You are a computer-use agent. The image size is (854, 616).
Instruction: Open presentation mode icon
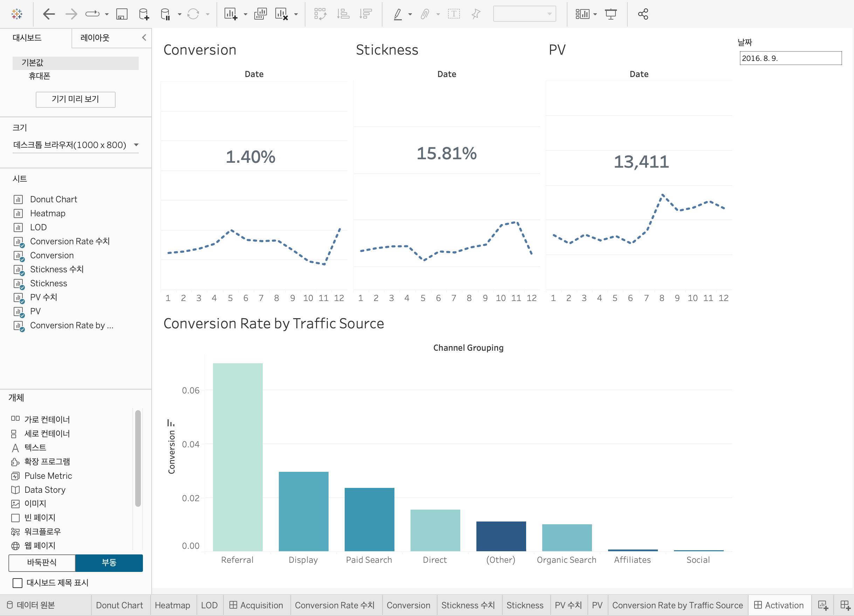611,14
